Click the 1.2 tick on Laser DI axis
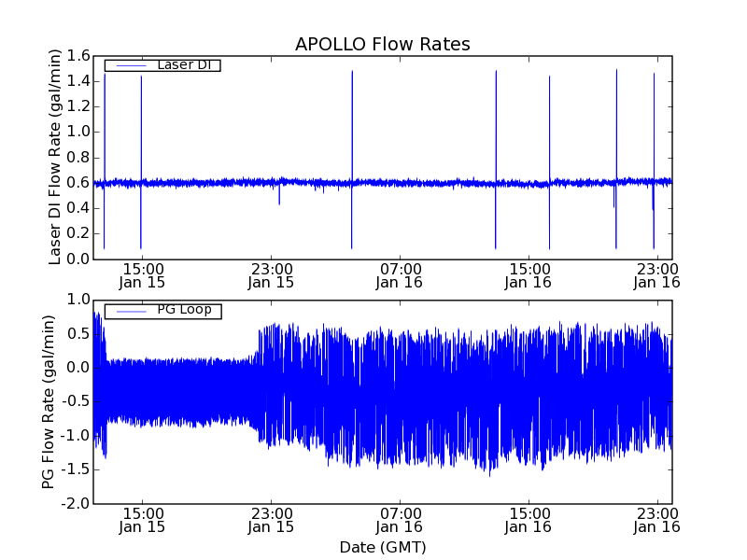Screen dimensions: 747x560 78,106
